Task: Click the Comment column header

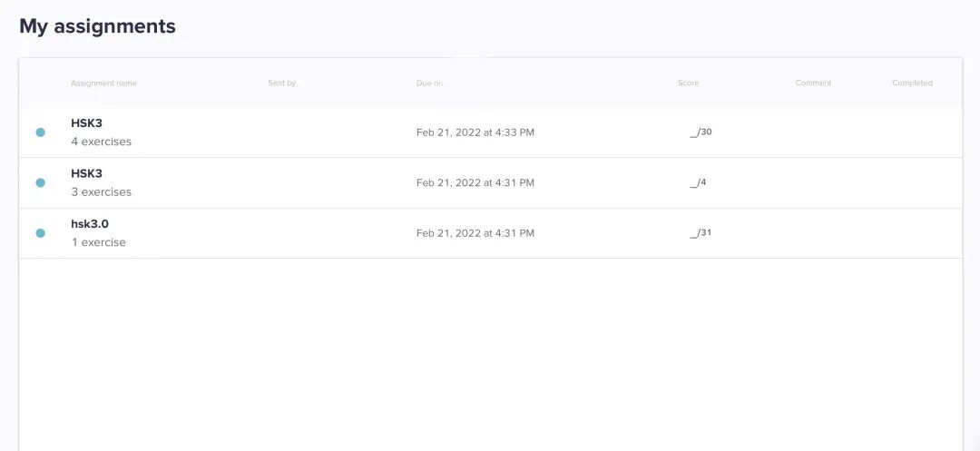Action: (x=813, y=83)
